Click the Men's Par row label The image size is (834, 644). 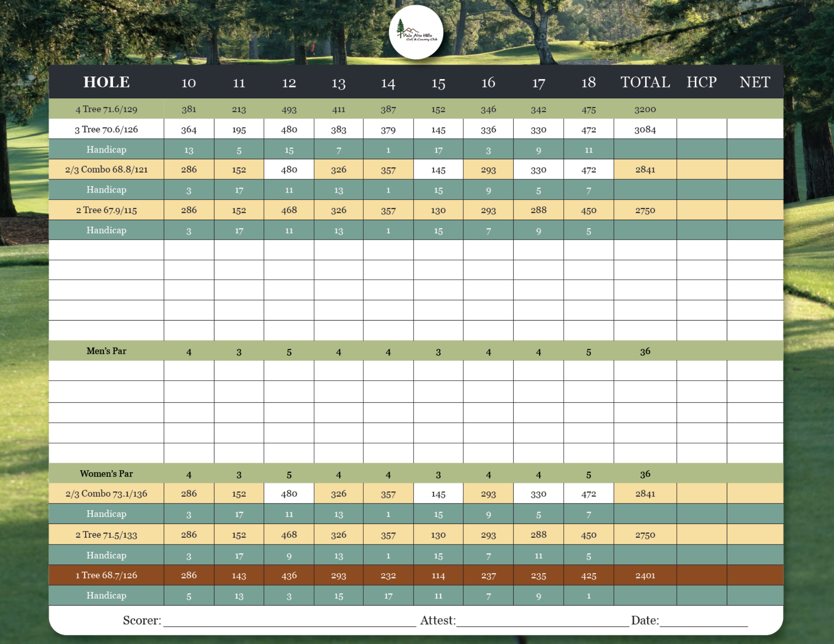106,351
